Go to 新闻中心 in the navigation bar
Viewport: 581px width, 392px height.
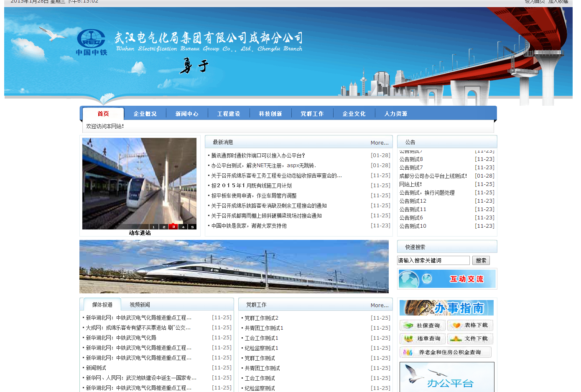coord(187,114)
